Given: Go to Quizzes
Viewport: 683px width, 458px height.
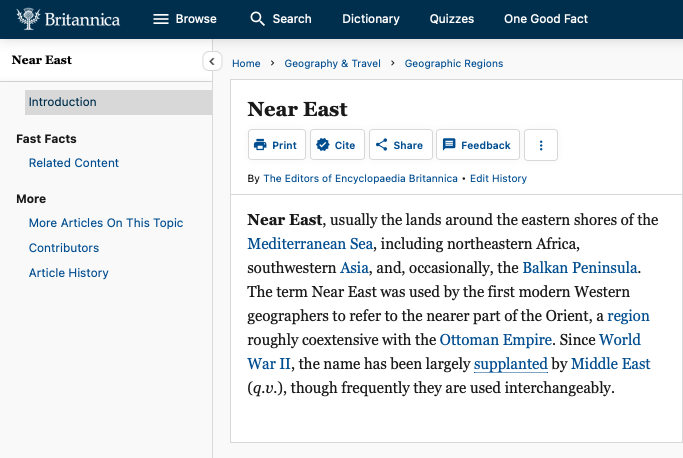Looking at the screenshot, I should (452, 19).
